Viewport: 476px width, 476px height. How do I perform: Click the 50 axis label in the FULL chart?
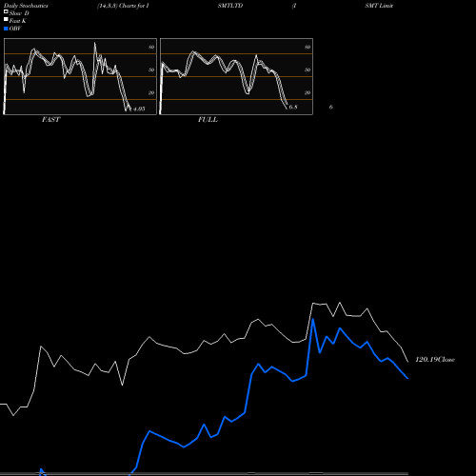[307, 69]
